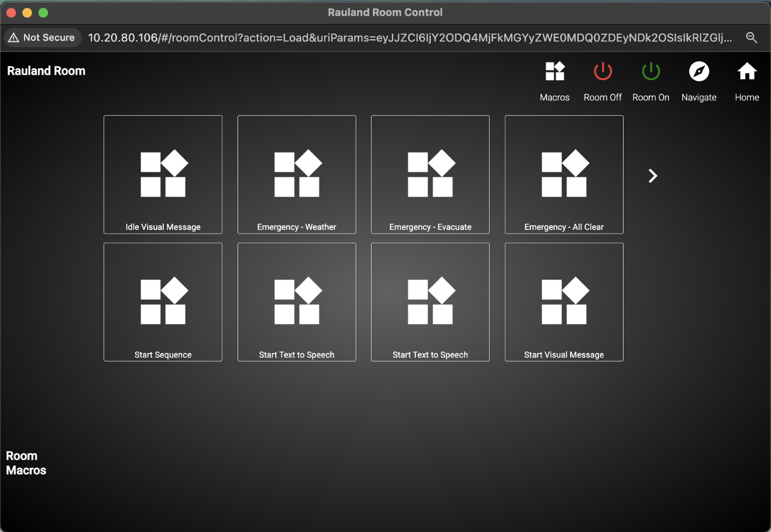Click the Not Secure warning badge

[x=42, y=38]
